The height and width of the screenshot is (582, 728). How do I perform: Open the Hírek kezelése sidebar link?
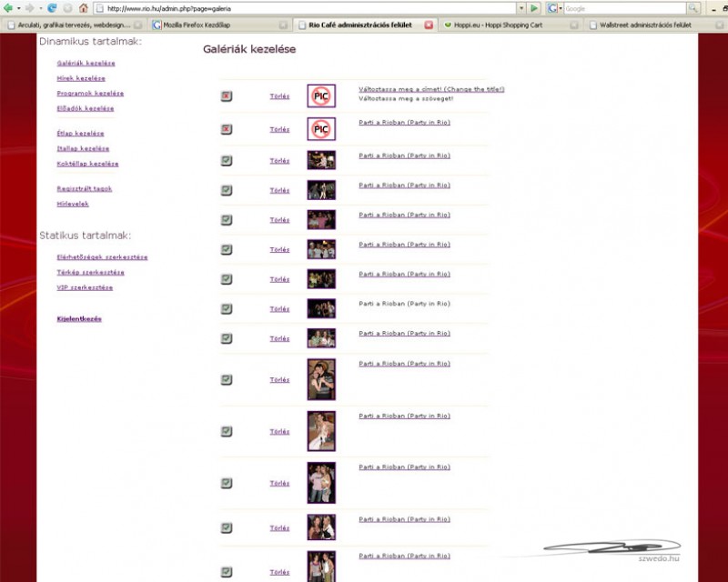(81, 78)
